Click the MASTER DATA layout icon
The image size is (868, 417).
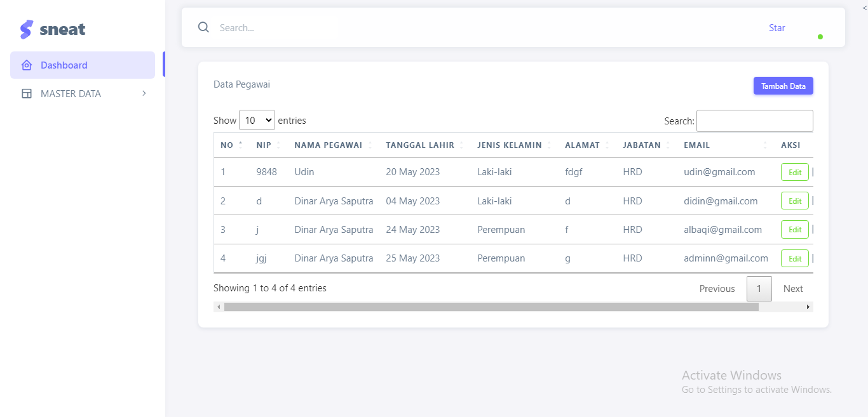pos(27,94)
